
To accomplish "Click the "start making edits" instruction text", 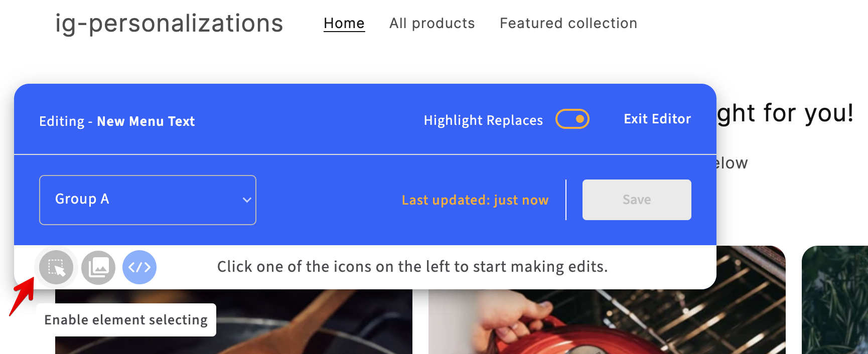I will click(412, 267).
